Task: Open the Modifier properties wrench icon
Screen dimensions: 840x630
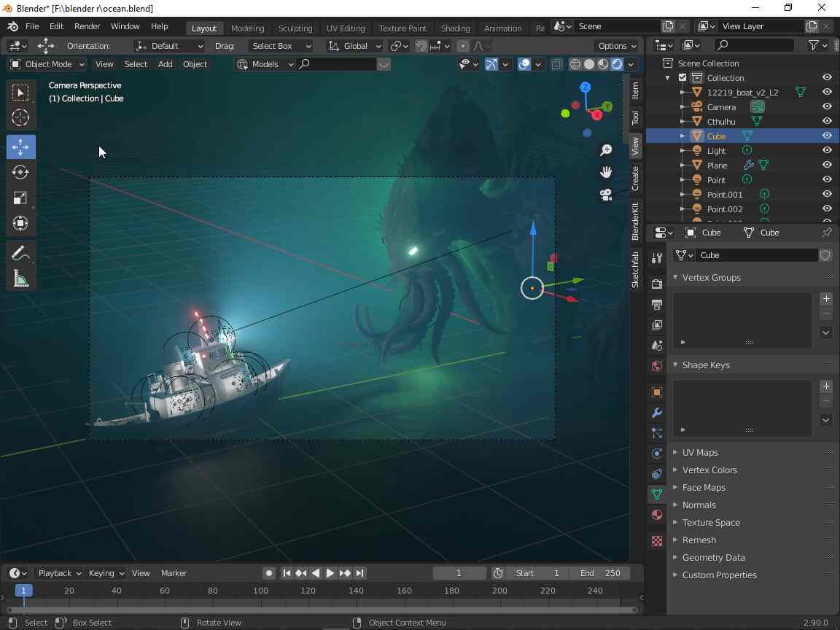Action: click(x=657, y=413)
